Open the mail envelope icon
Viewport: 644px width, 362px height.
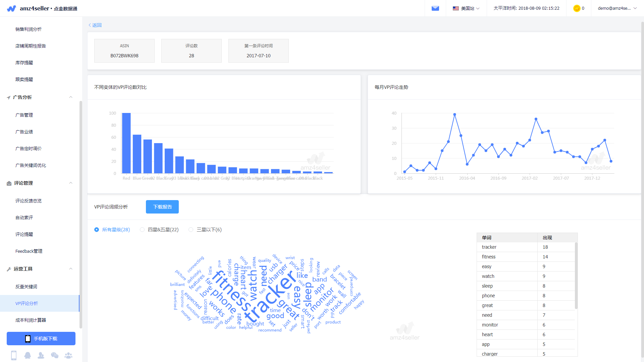tap(435, 8)
